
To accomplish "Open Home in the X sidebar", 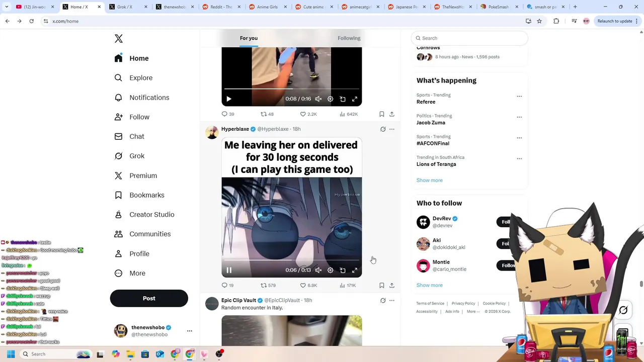I will point(131,58).
